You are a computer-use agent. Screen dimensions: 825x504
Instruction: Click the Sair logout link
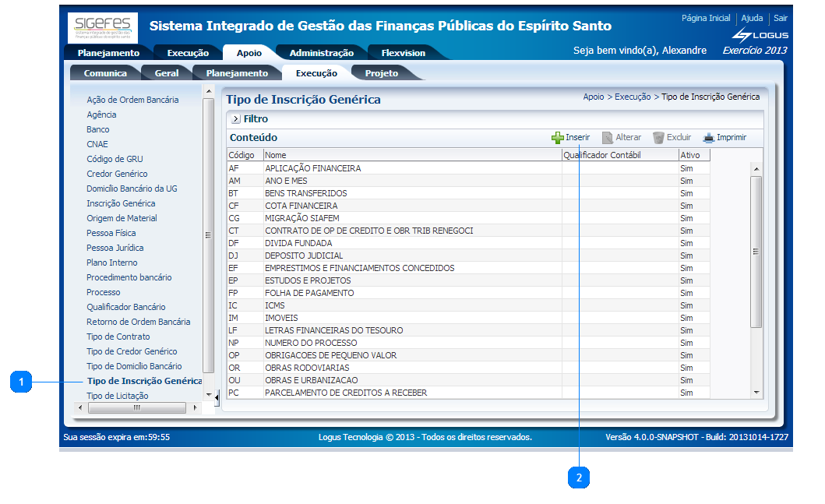(780, 18)
